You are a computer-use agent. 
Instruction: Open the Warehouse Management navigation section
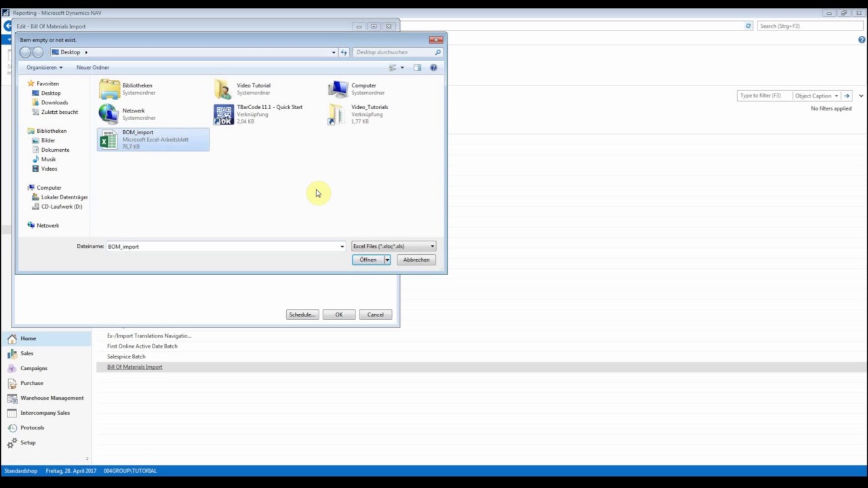pyautogui.click(x=45, y=398)
